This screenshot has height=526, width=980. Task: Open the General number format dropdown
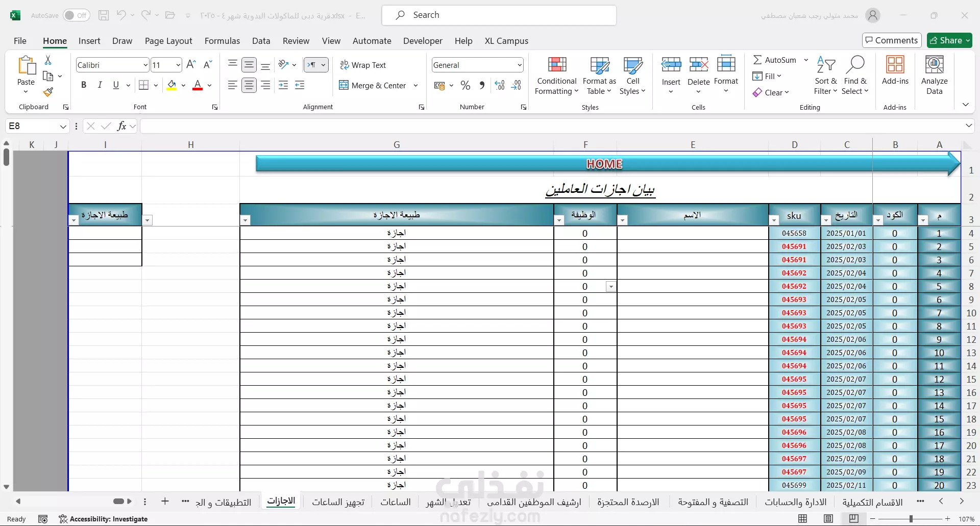(520, 65)
